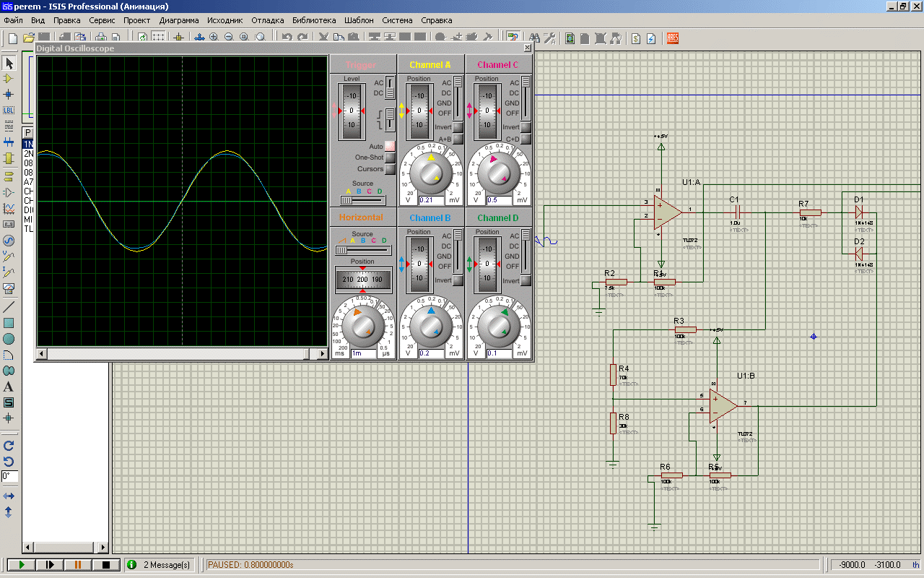Open the Диаграмма menu
Screen dimensions: 924x578
[179, 20]
